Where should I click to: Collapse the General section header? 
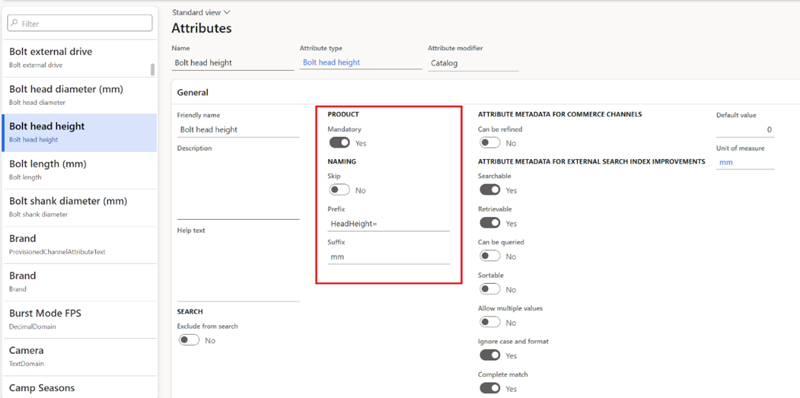[193, 92]
